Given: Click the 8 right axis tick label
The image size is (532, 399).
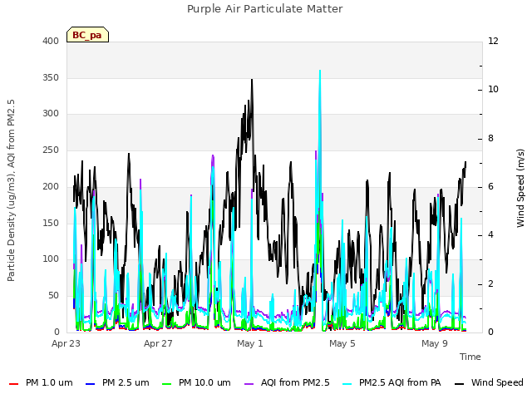Looking at the screenshot, I should [x=491, y=139].
